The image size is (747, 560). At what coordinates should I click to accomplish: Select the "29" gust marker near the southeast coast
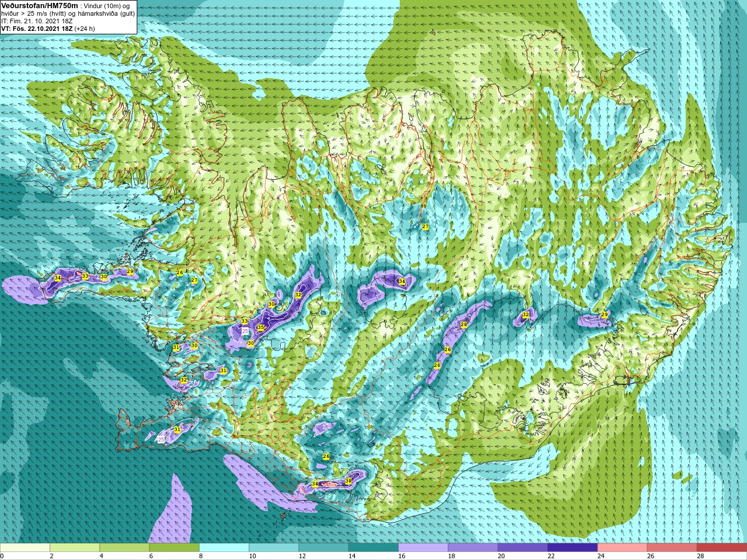tap(605, 315)
